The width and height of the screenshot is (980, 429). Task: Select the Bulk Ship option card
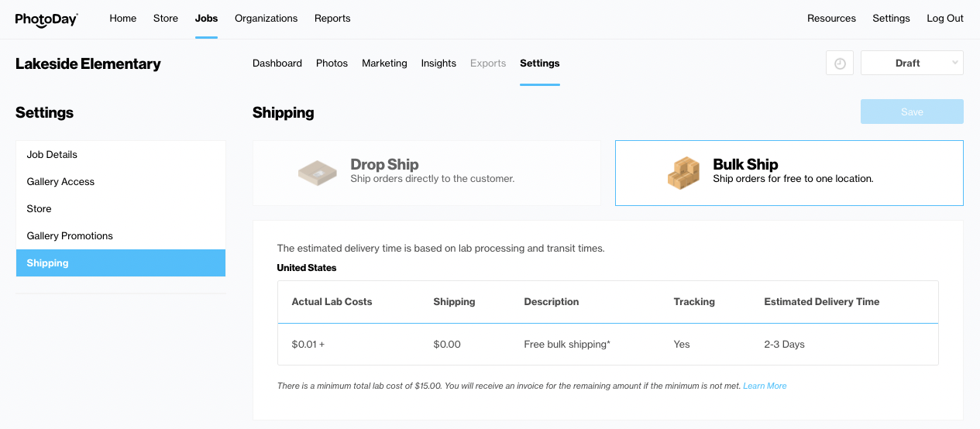pos(789,173)
